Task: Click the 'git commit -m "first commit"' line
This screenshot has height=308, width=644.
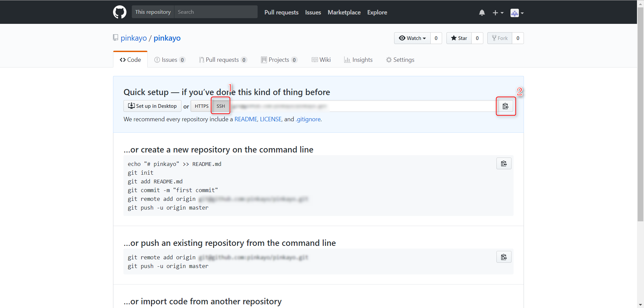Action: [173, 190]
